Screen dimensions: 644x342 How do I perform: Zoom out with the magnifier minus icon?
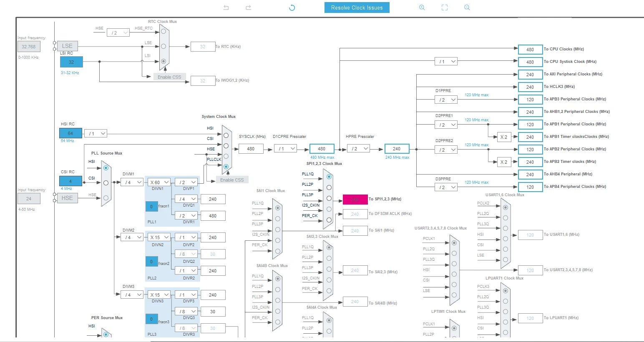point(467,7)
